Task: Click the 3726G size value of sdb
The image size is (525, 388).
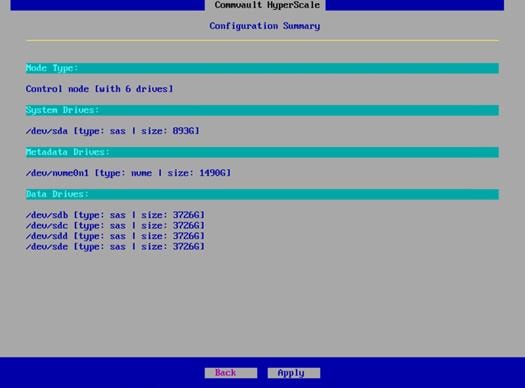Action: click(x=186, y=215)
